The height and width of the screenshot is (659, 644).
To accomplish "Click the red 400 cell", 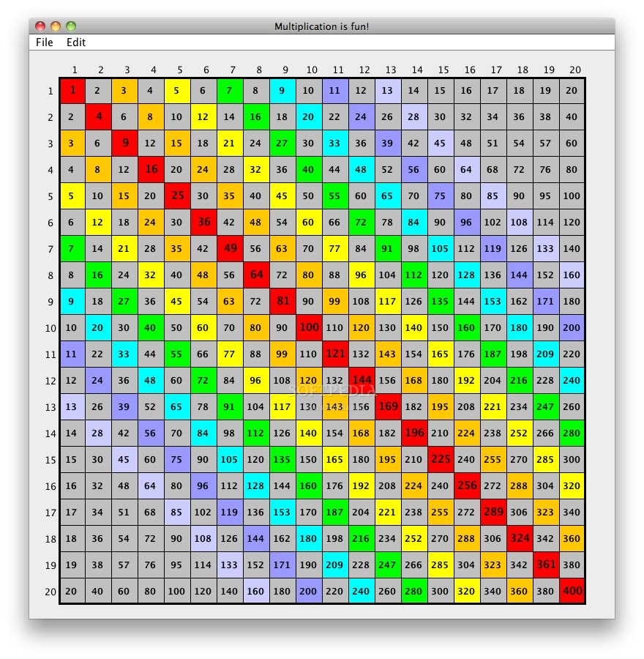I will [x=572, y=591].
